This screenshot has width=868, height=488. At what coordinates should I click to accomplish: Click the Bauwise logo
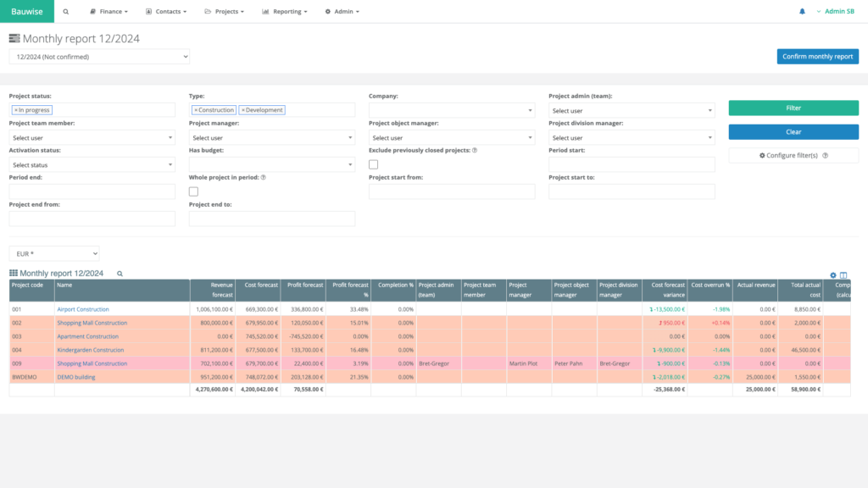click(27, 11)
